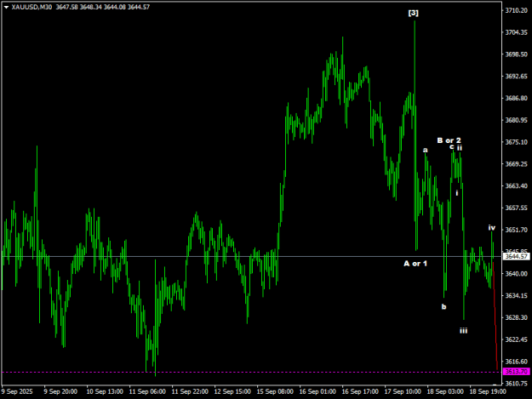Click the 3622.45 price scale label

coord(517,339)
